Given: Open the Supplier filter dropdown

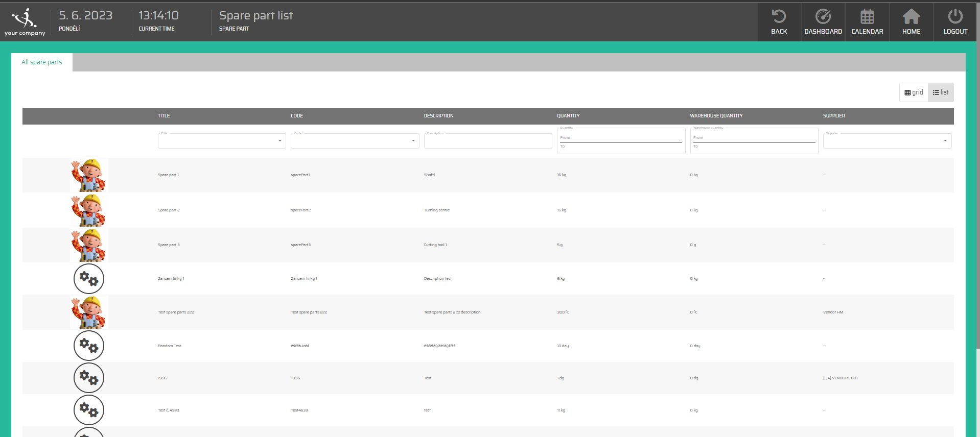Looking at the screenshot, I should 945,141.
